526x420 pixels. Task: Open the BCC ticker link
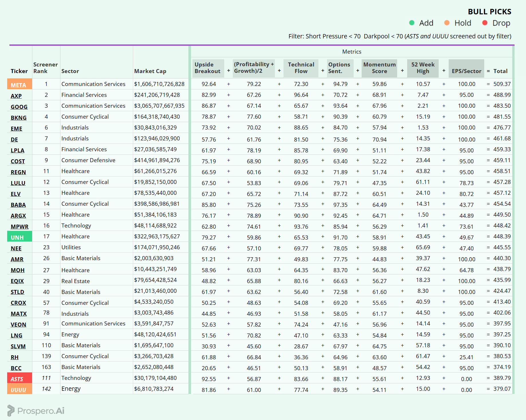point(16,368)
